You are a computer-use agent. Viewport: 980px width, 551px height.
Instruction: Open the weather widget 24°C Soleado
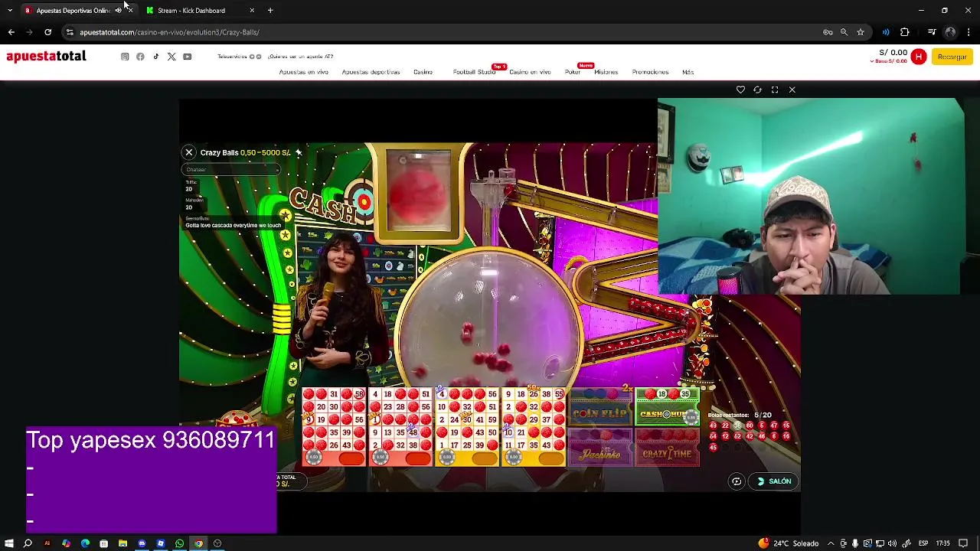tap(789, 543)
